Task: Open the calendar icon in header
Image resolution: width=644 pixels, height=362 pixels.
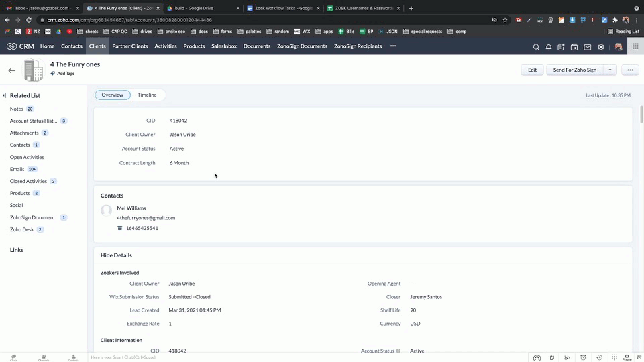Action: [574, 47]
